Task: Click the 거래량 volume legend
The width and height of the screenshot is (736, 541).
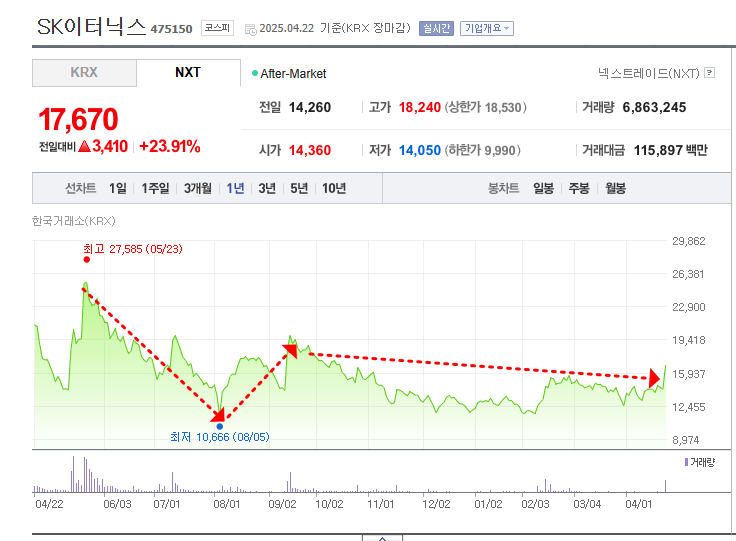Action: [x=700, y=463]
